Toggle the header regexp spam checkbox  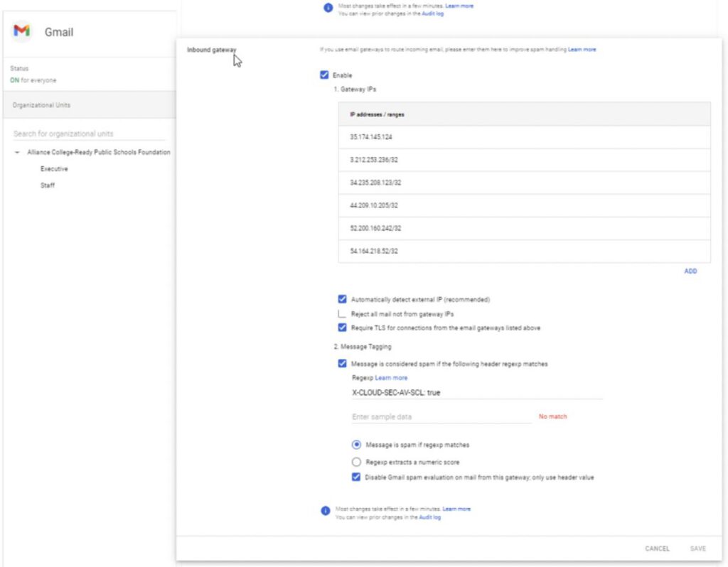pyautogui.click(x=343, y=364)
